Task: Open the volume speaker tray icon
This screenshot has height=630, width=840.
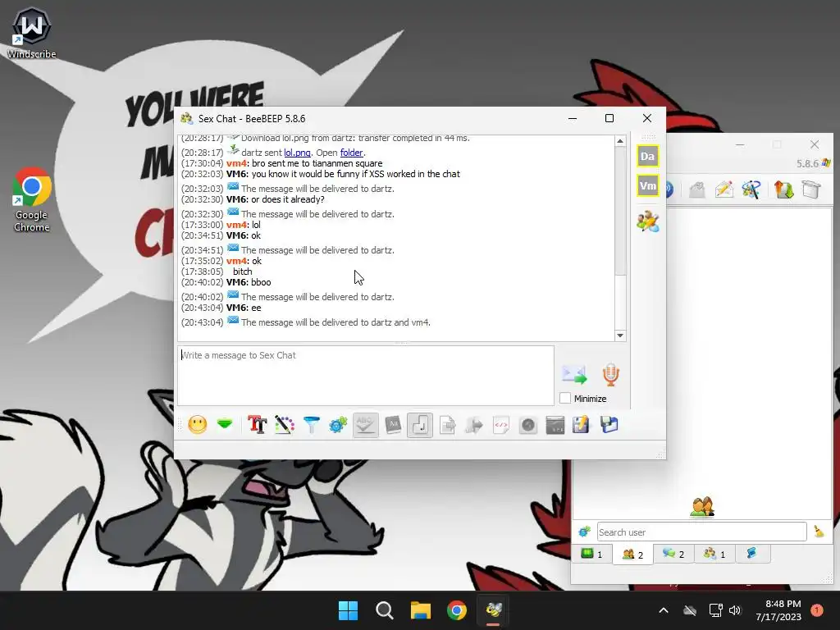Action: point(735,610)
